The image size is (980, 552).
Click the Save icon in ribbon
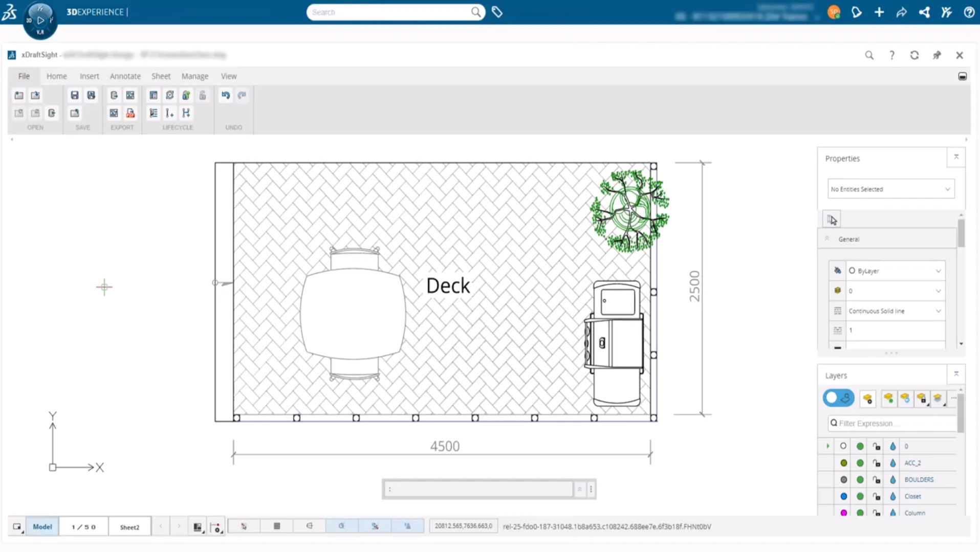(x=75, y=95)
